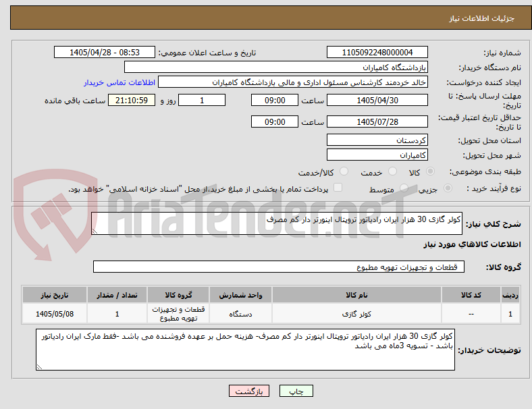The image size is (532, 409).
Task: Select the جزیی purchase type radio
Action: 448,188
